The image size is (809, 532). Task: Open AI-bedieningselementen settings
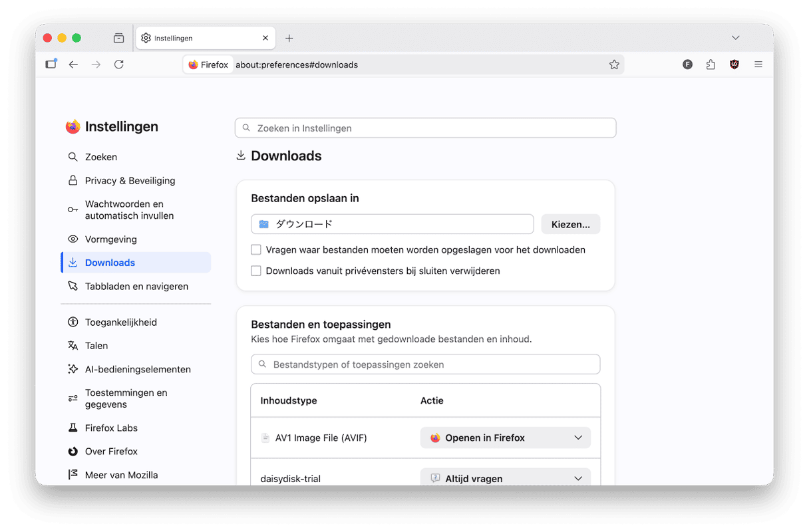click(x=136, y=369)
